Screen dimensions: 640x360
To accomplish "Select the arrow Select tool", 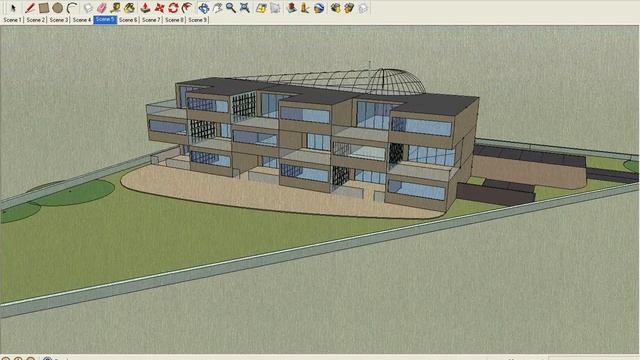I will point(13,8).
